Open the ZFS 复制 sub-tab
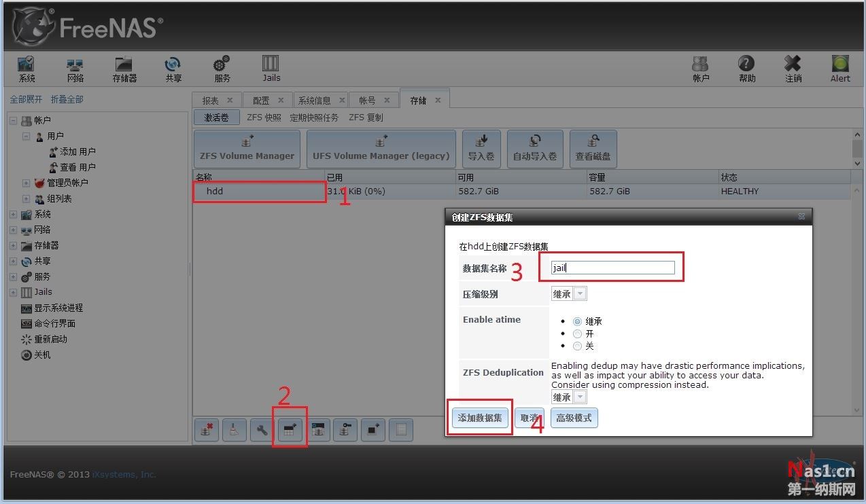 (x=366, y=118)
